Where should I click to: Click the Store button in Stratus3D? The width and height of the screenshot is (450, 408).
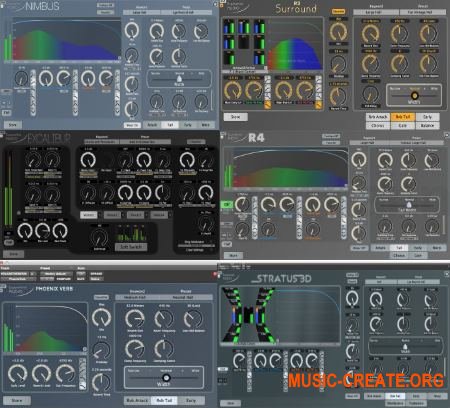(230, 403)
